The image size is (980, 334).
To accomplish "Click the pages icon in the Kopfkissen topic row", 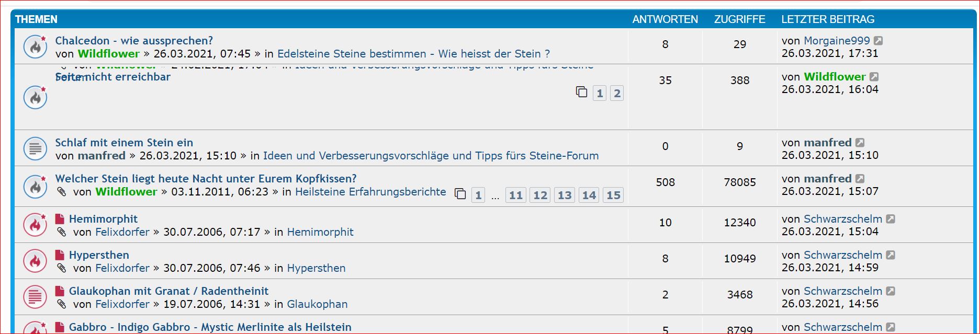I will pos(460,194).
